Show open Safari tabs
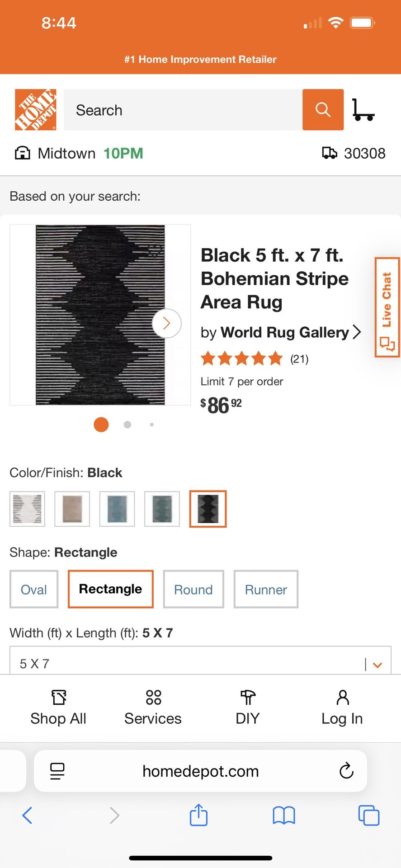This screenshot has width=401, height=868. click(368, 815)
